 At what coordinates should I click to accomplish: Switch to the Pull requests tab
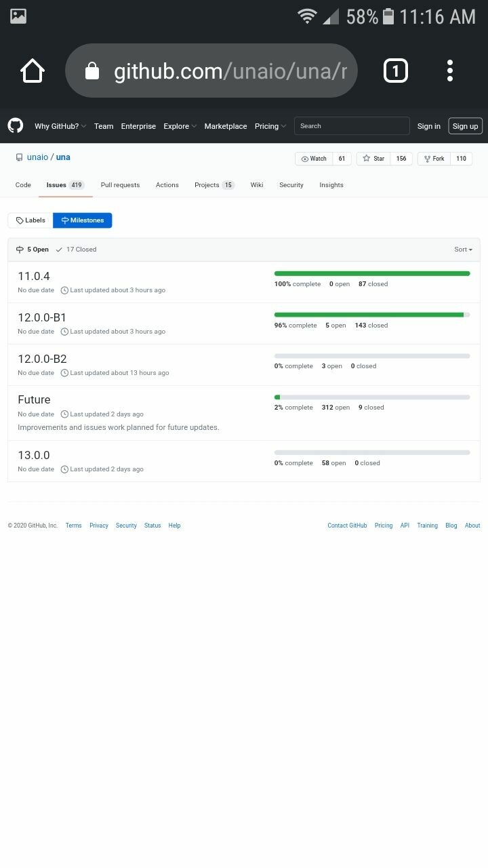coord(120,185)
